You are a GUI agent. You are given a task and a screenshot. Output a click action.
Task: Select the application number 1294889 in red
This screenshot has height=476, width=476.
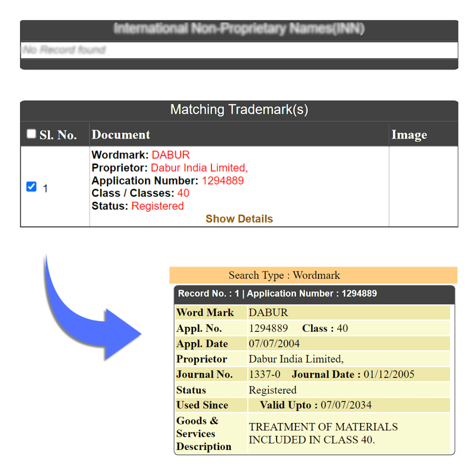click(x=222, y=181)
